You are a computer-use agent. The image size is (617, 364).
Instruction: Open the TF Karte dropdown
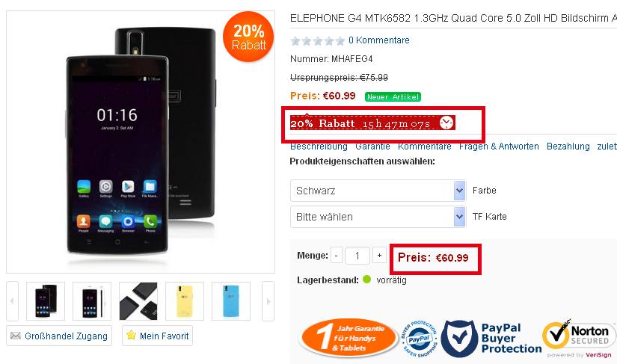coord(378,217)
